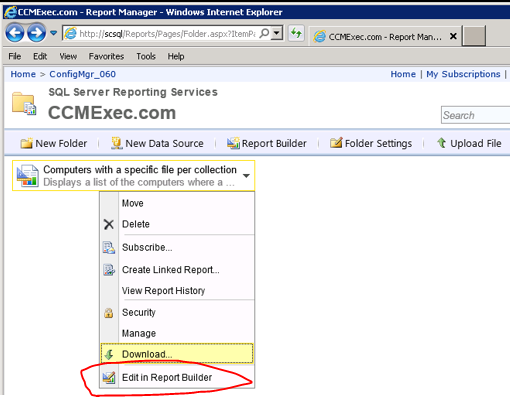Close the CCMExec.com browser tab
Image resolution: width=510 pixels, height=397 pixels.
[x=453, y=36]
